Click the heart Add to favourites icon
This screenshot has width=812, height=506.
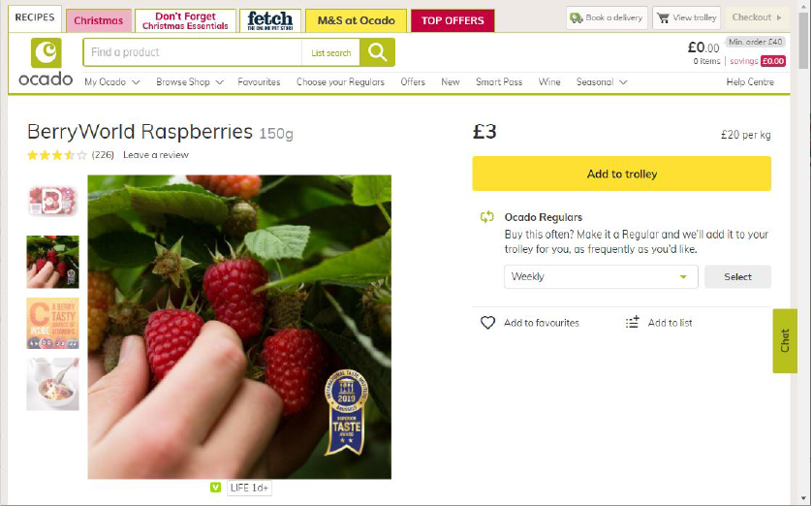point(487,323)
